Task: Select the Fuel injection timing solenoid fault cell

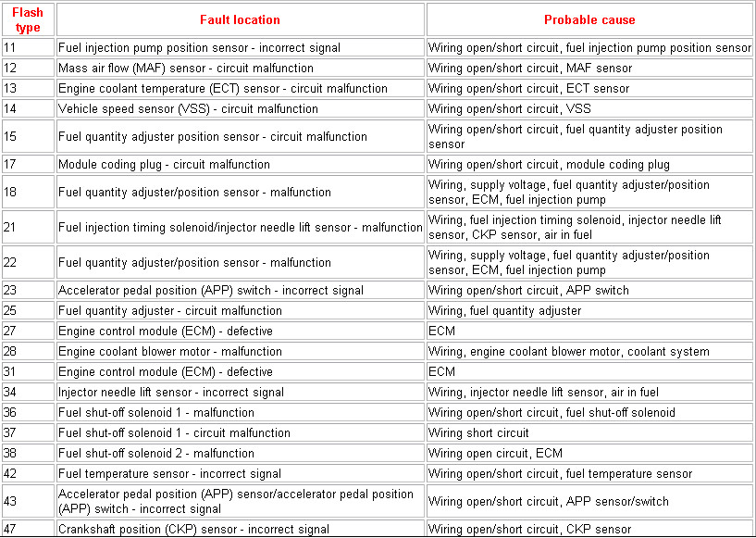Action: pos(240,227)
